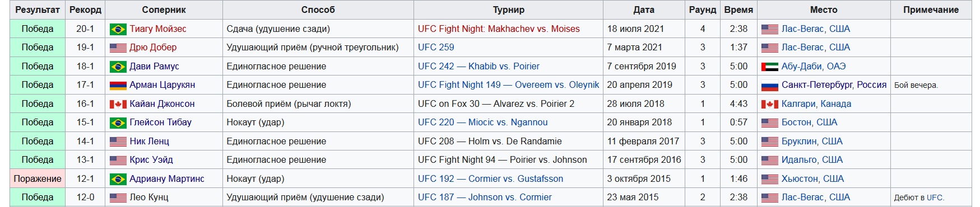Open the Идальго, США location link
This screenshot has width=980, height=207.
tap(812, 160)
